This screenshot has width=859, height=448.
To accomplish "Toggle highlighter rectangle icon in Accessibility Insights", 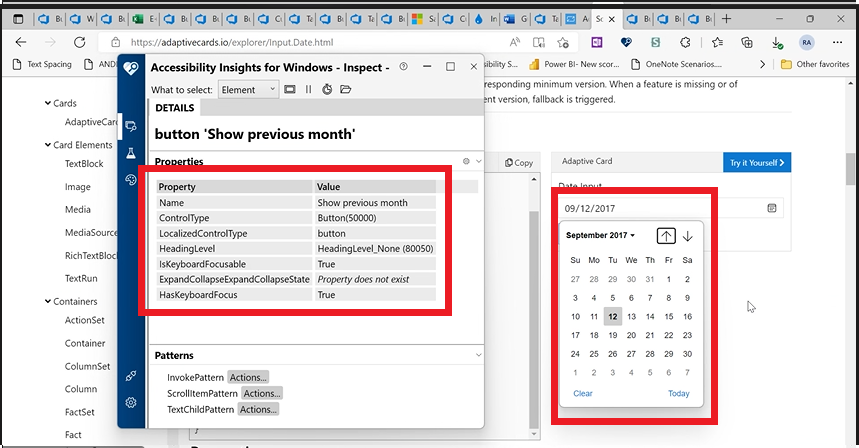I will pyautogui.click(x=290, y=89).
